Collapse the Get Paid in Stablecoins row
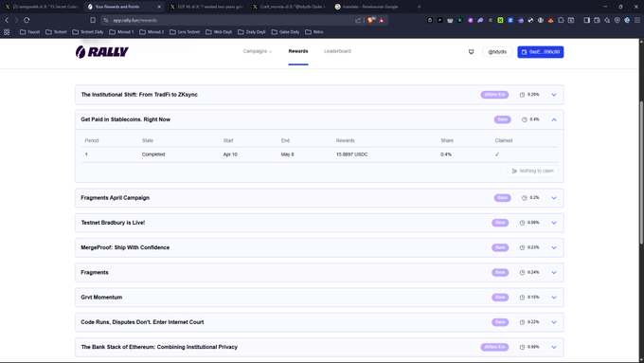644x363 pixels. [x=554, y=119]
